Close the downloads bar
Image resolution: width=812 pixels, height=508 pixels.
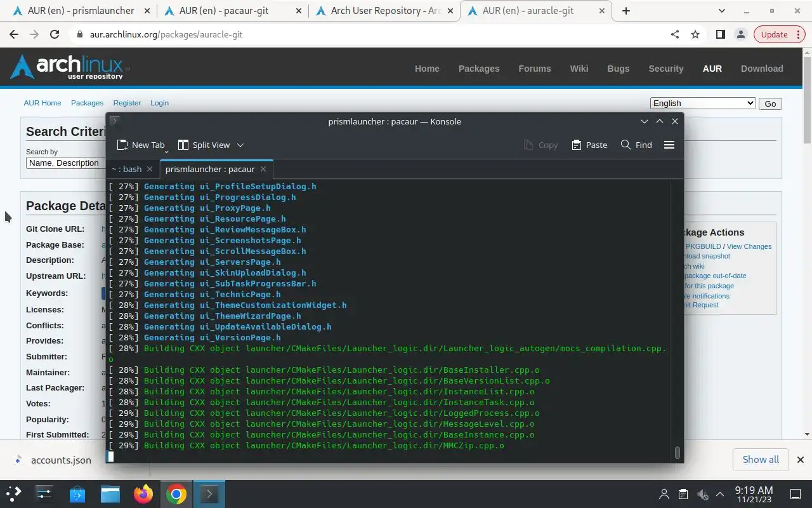[x=800, y=460]
